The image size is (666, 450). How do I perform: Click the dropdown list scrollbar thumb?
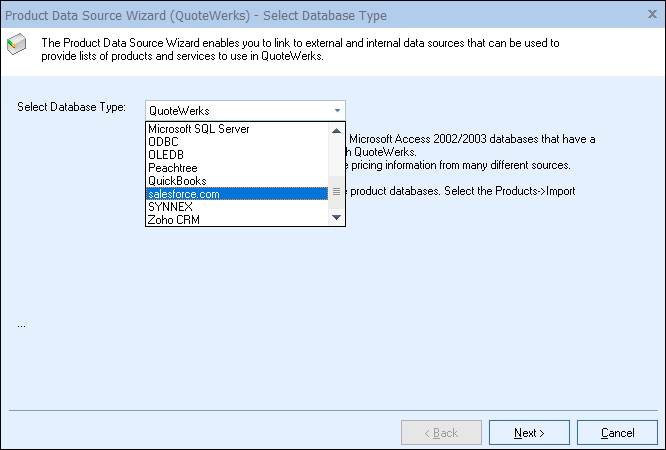tap(336, 192)
